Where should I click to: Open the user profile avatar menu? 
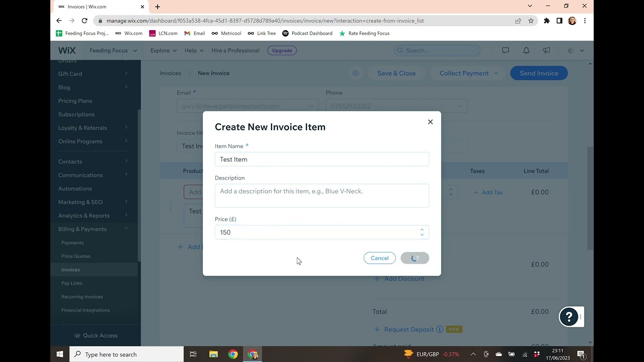[x=576, y=50]
